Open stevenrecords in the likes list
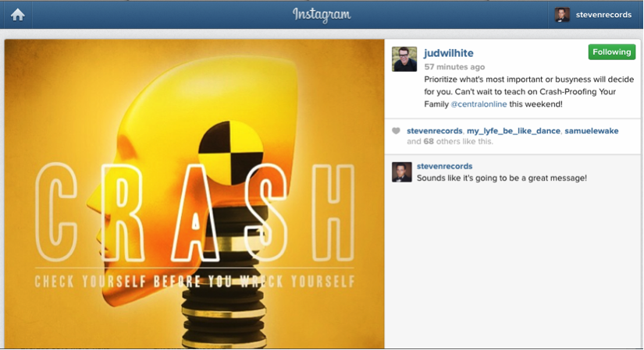Image resolution: width=644 pixels, height=350 pixels. 435,131
